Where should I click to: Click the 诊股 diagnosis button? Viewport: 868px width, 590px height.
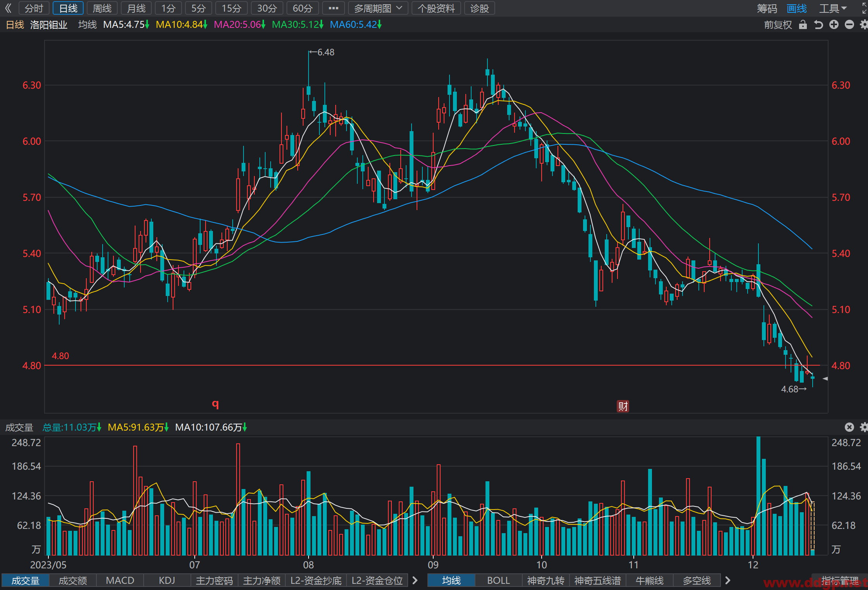tap(479, 8)
